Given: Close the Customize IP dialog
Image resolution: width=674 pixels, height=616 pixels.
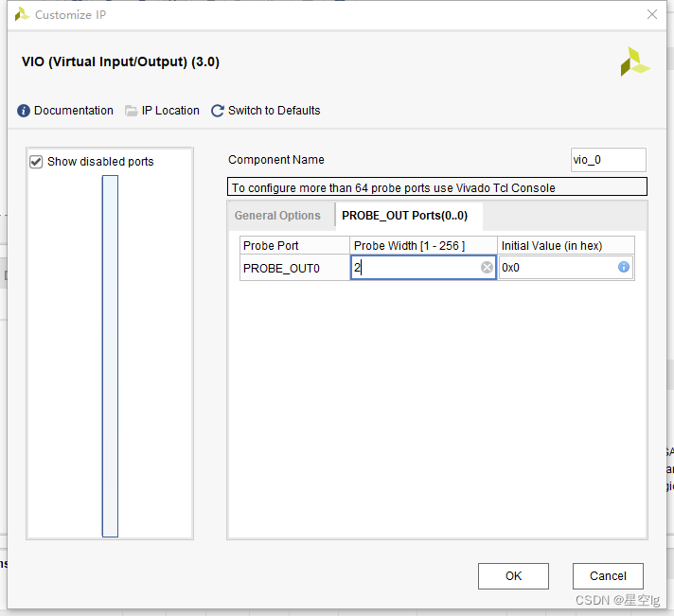Looking at the screenshot, I should pos(651,14).
